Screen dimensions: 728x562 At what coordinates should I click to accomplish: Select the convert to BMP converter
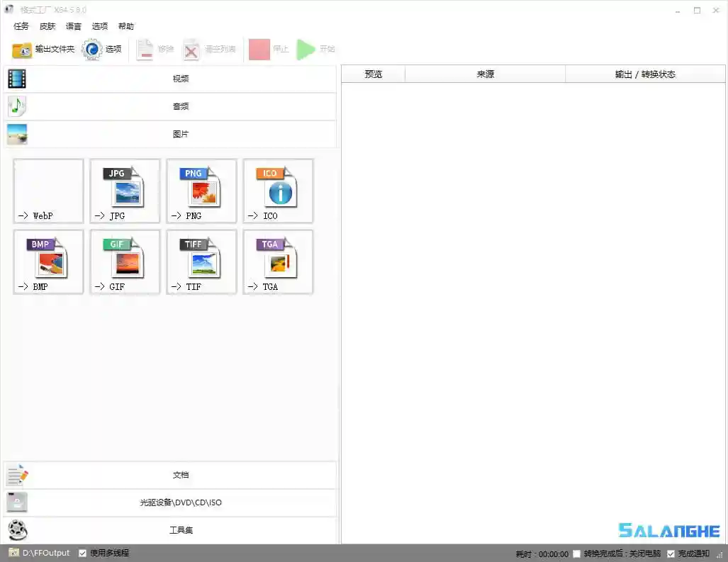[48, 262]
